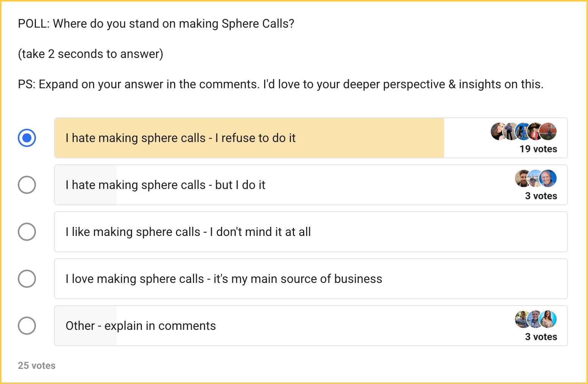Select radio for 'I refuse to do it'
This screenshot has width=588, height=384.
point(27,138)
